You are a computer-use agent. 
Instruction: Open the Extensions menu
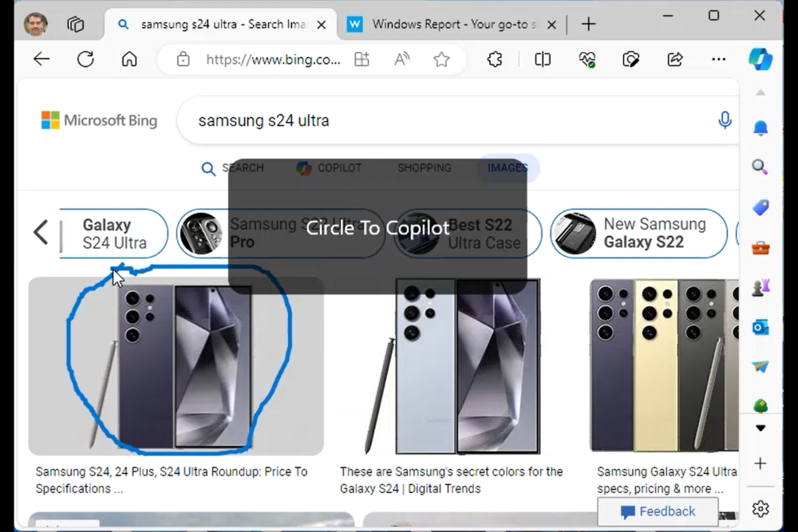point(495,60)
